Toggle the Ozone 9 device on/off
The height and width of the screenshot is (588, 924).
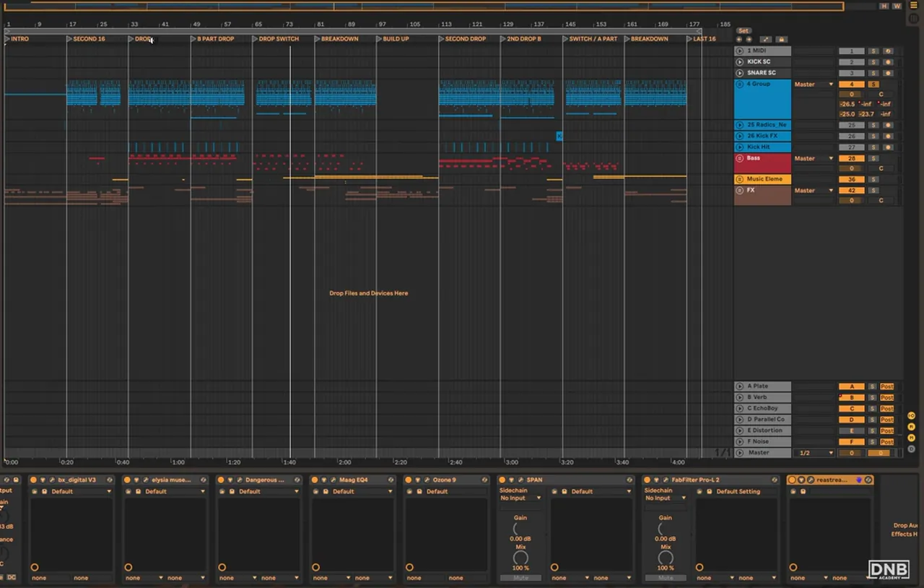point(409,480)
